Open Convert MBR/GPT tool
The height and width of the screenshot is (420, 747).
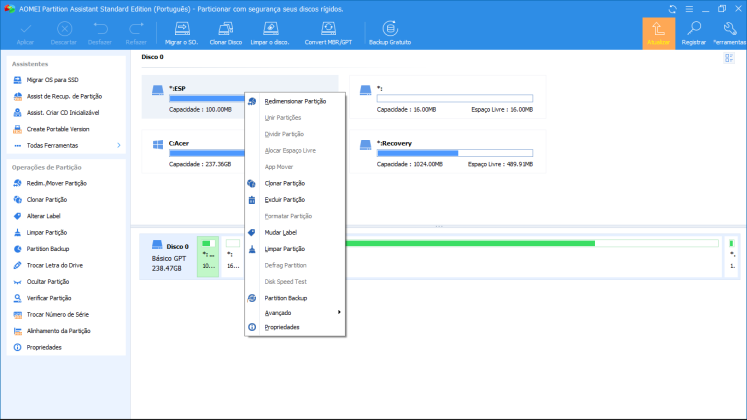(328, 33)
